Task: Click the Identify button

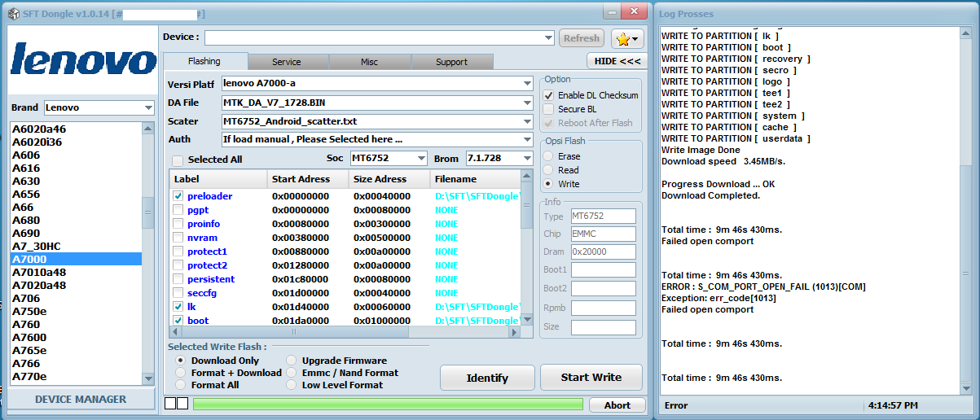Action: coord(487,378)
